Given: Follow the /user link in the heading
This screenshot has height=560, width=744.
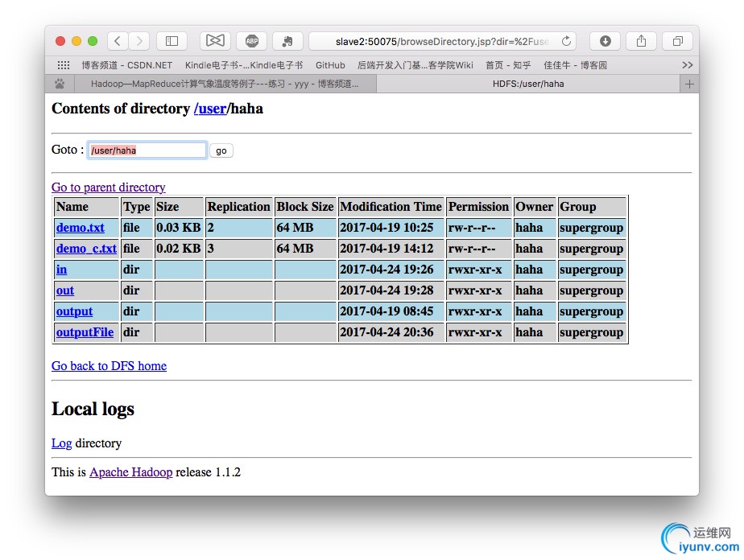Looking at the screenshot, I should (210, 109).
